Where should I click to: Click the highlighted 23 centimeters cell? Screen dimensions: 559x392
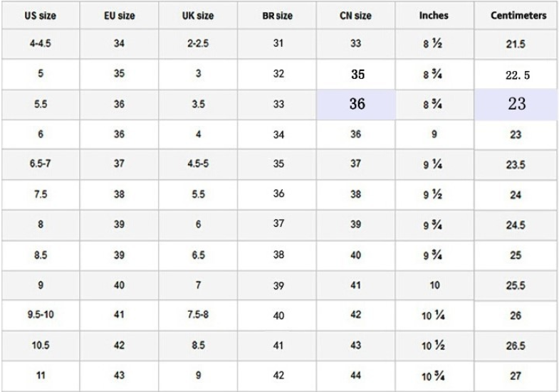[x=517, y=104]
